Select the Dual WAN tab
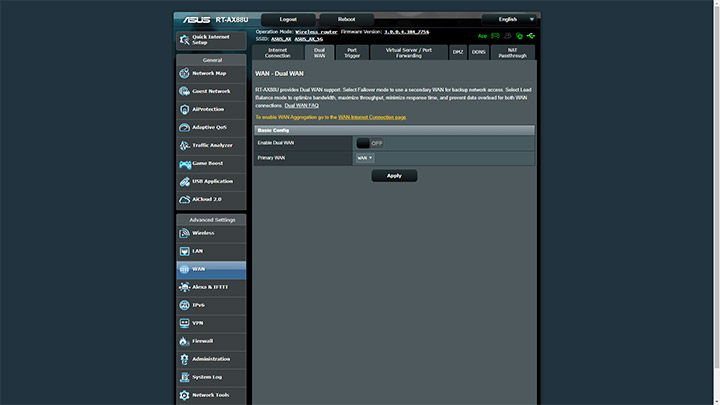 point(319,53)
